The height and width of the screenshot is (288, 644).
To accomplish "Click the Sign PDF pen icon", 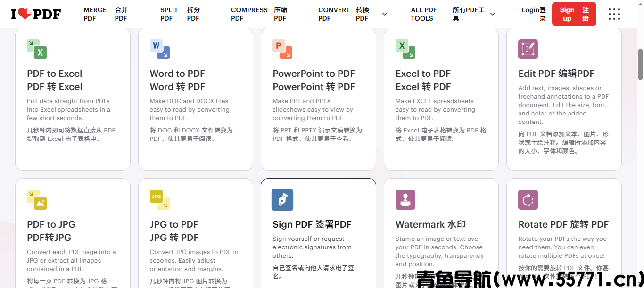I will click(x=282, y=200).
